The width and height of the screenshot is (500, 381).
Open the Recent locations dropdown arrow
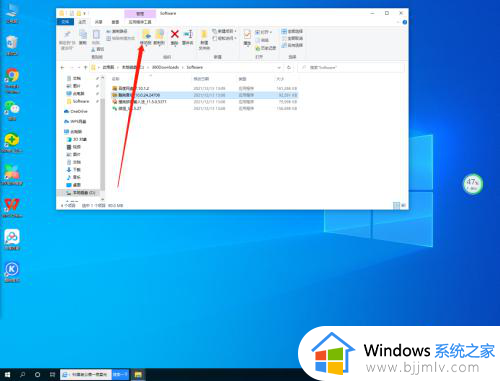coord(79,67)
